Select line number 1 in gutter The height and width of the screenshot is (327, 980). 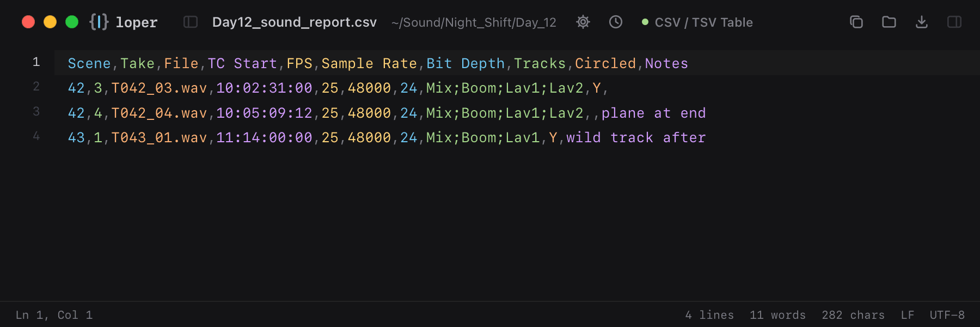click(x=36, y=62)
